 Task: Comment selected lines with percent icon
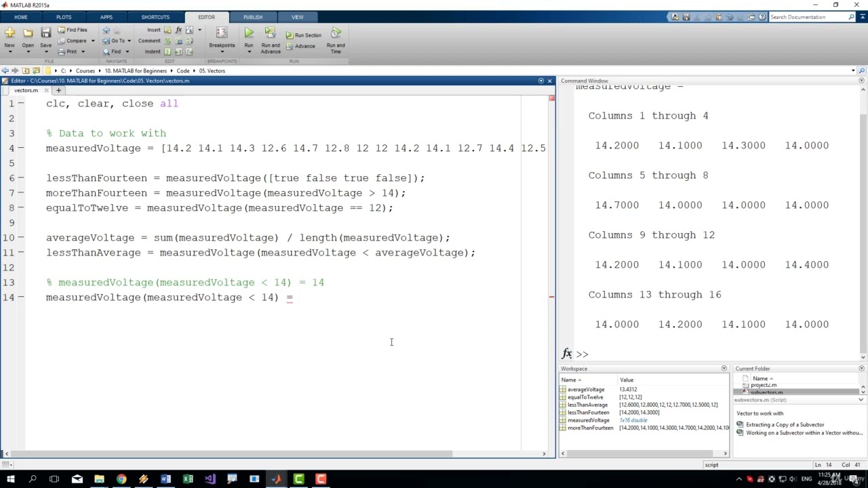click(168, 41)
